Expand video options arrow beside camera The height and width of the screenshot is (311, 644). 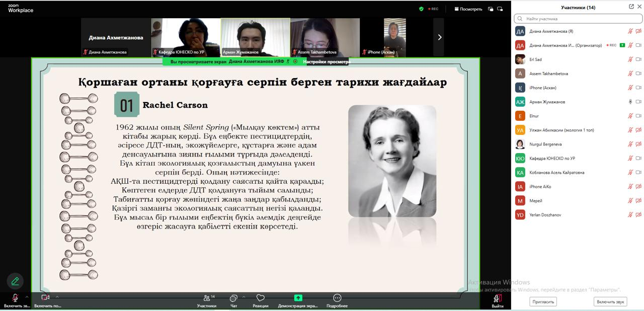(x=57, y=297)
